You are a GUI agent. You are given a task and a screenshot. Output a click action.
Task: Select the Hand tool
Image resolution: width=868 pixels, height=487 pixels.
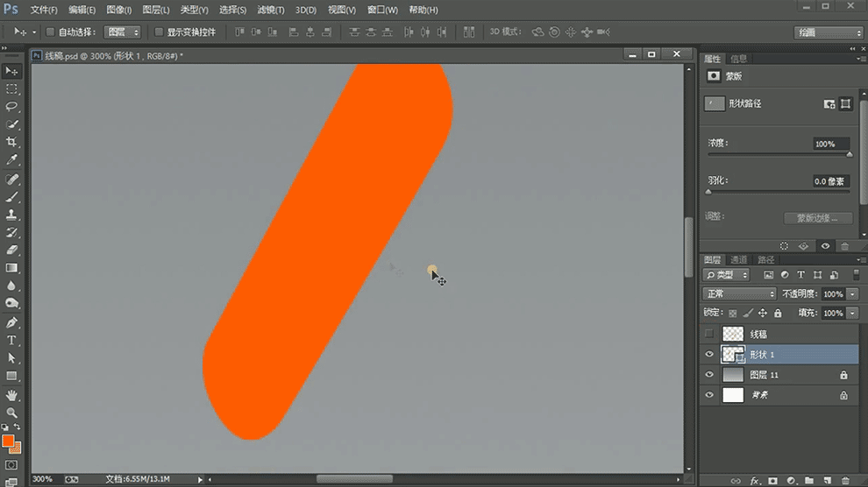pyautogui.click(x=11, y=395)
